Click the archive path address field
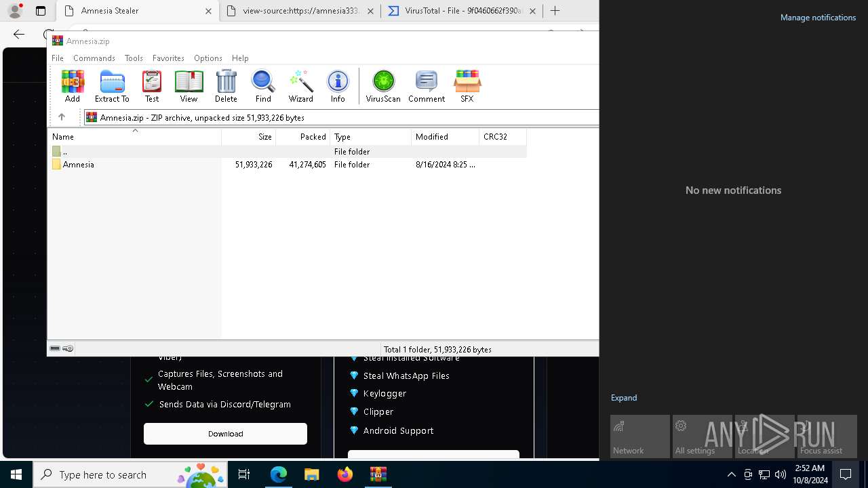868x488 pixels. (341, 117)
